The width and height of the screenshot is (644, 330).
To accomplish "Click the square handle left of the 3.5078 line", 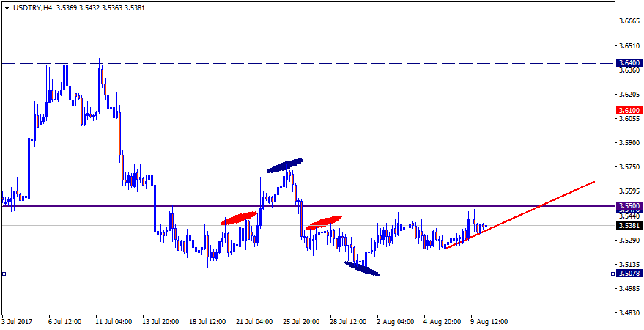I will pos(4,274).
